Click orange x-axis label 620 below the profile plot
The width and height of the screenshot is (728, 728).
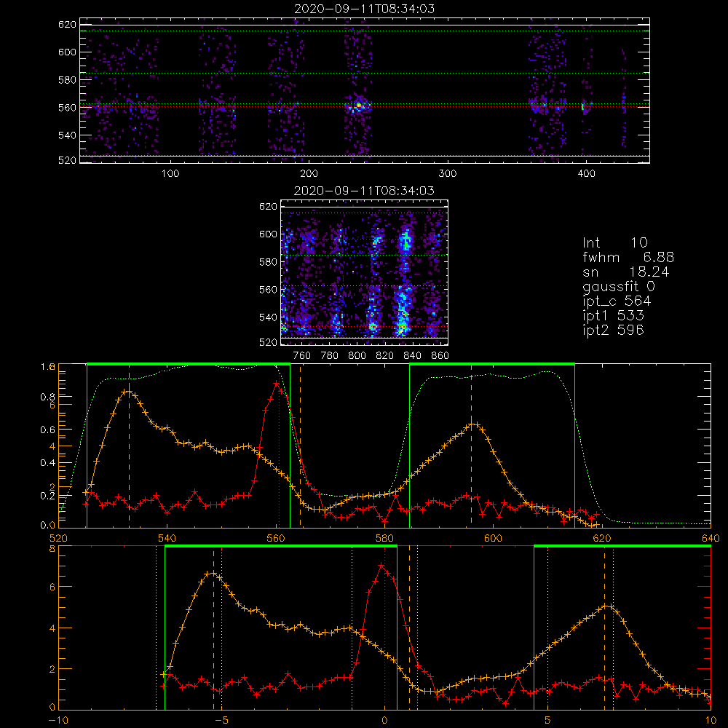pyautogui.click(x=602, y=538)
